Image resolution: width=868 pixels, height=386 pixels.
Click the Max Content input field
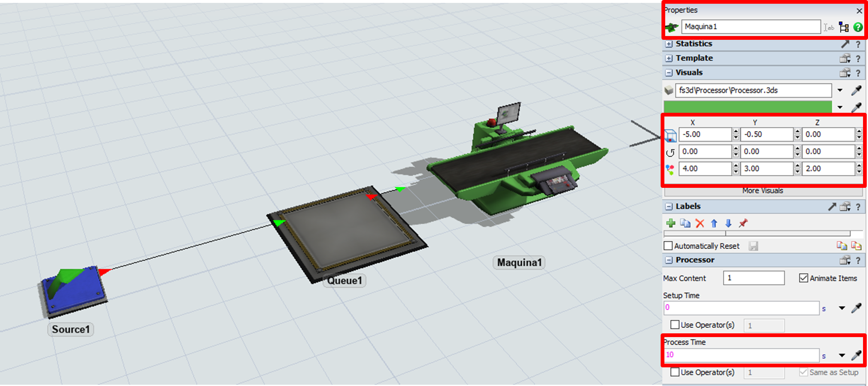pyautogui.click(x=754, y=278)
